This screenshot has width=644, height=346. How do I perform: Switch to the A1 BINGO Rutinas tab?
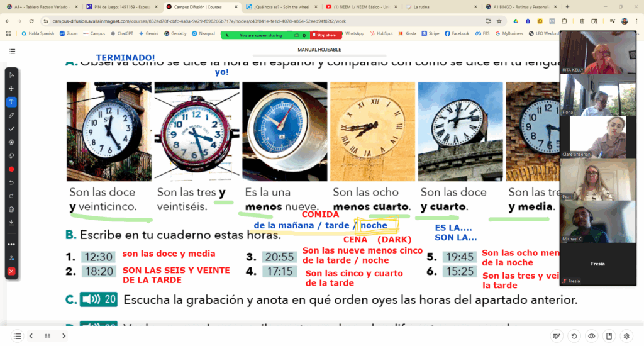click(x=520, y=7)
